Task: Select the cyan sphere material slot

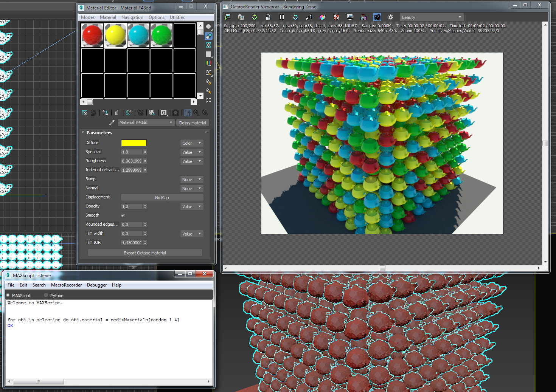Action: tap(138, 35)
